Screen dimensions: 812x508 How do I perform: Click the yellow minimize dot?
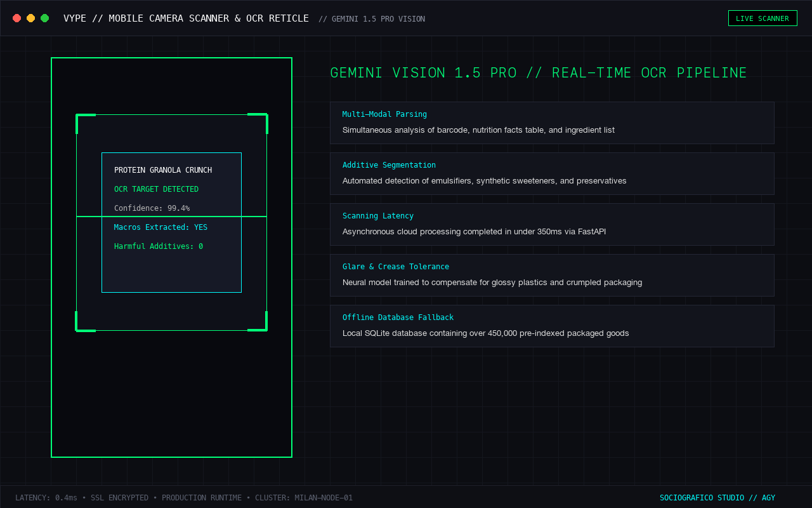click(x=31, y=18)
